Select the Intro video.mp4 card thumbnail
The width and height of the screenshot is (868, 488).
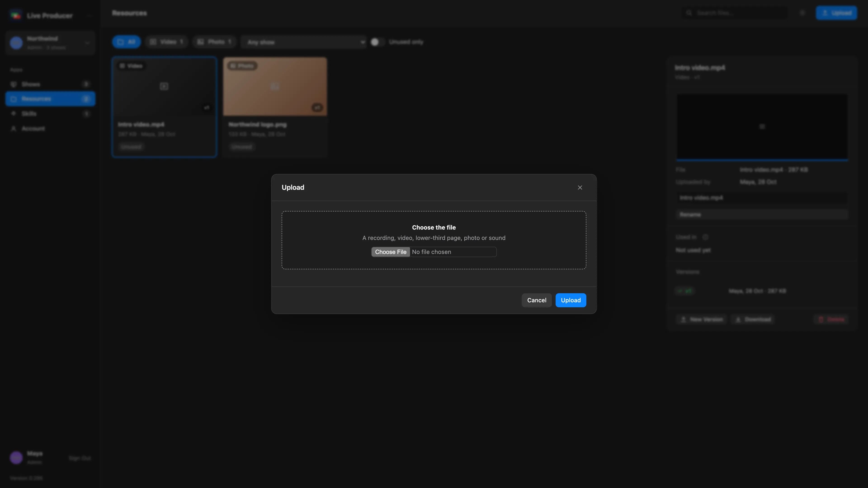click(164, 87)
